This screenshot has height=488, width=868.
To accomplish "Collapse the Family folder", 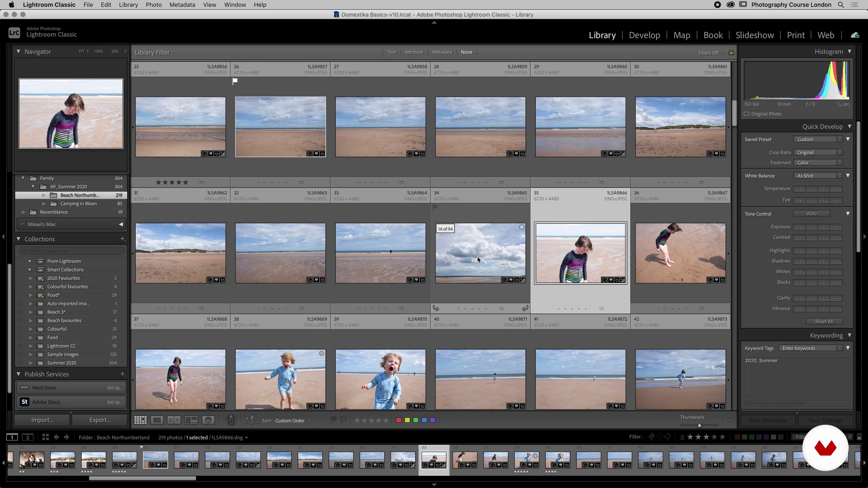I will pyautogui.click(x=23, y=178).
